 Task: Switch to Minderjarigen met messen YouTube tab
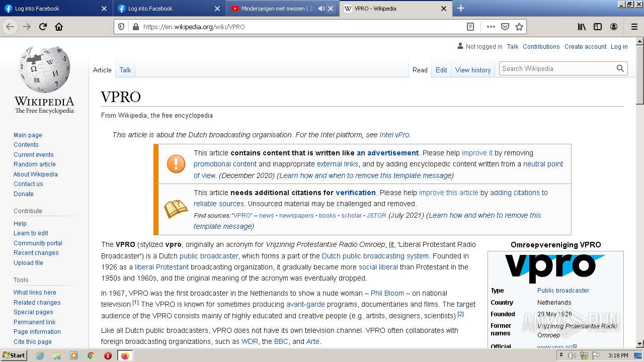[277, 9]
